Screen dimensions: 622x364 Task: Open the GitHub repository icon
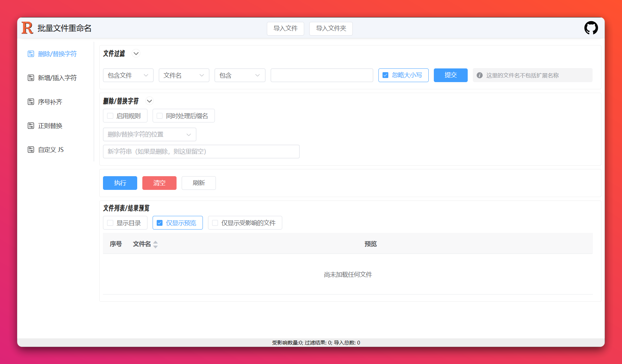pyautogui.click(x=591, y=28)
